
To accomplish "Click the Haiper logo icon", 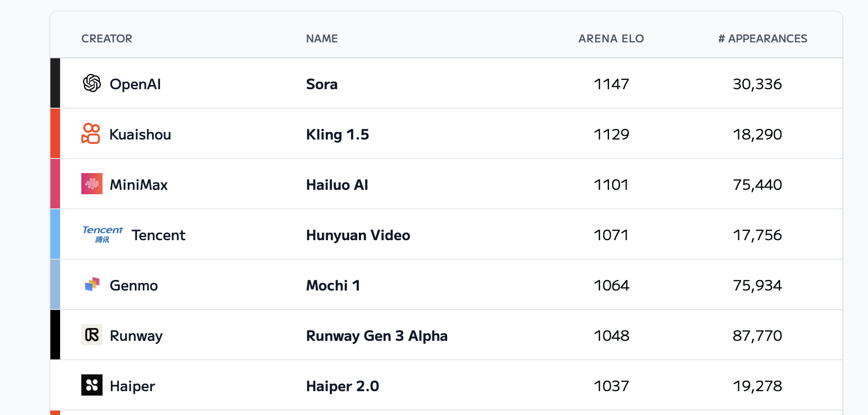I will (x=92, y=385).
